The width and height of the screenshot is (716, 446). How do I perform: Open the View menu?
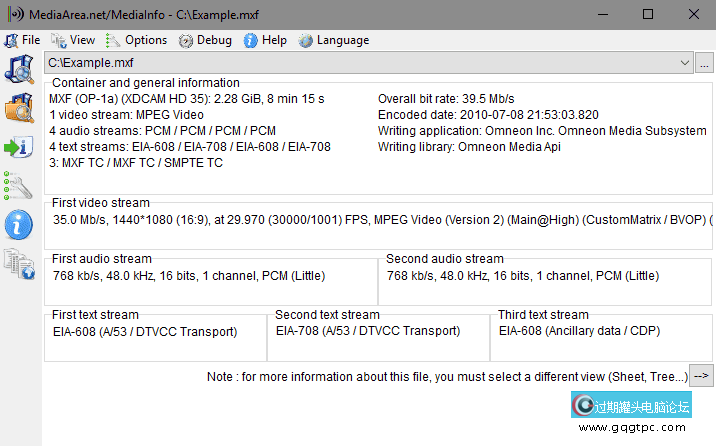pyautogui.click(x=73, y=40)
